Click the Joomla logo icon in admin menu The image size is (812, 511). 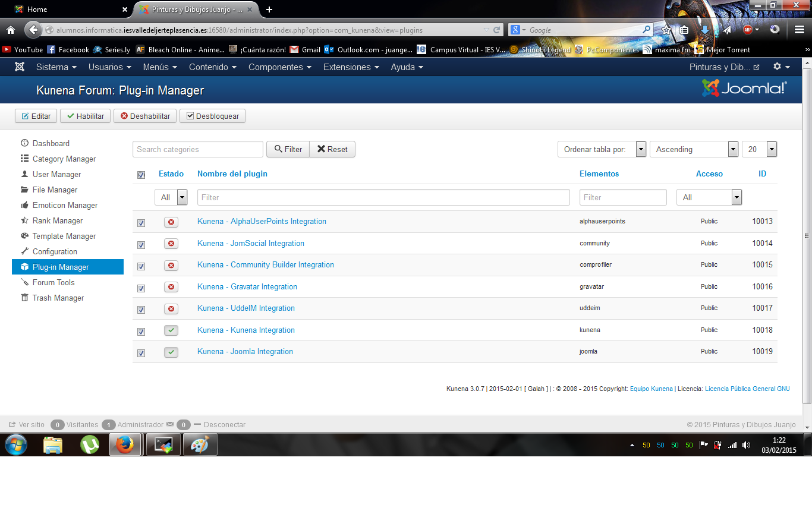pyautogui.click(x=20, y=67)
